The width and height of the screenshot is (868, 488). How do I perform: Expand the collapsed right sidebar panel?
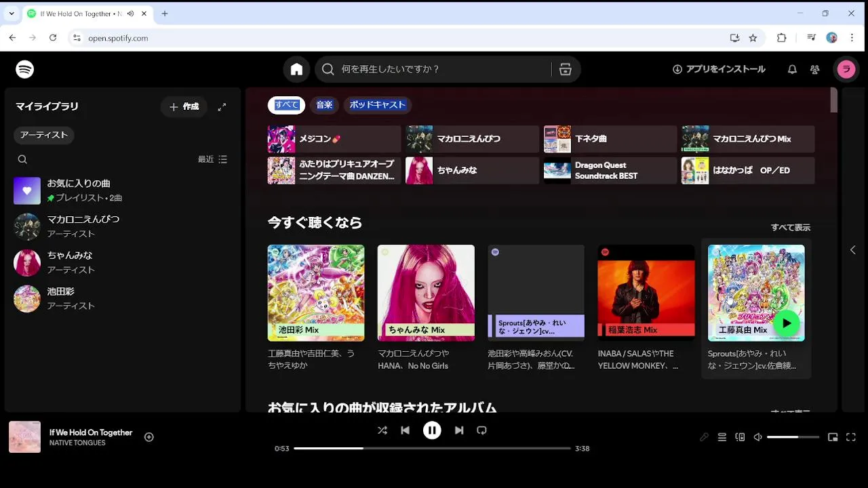click(852, 250)
